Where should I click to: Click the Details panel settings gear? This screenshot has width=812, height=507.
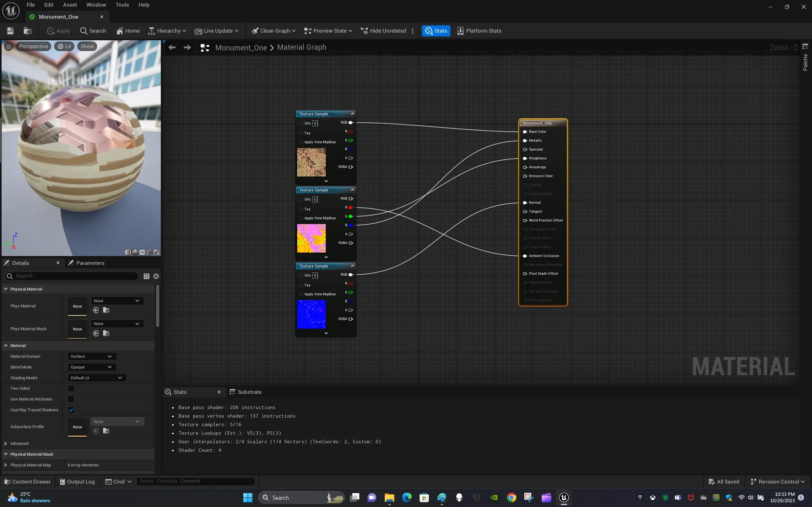click(x=156, y=276)
